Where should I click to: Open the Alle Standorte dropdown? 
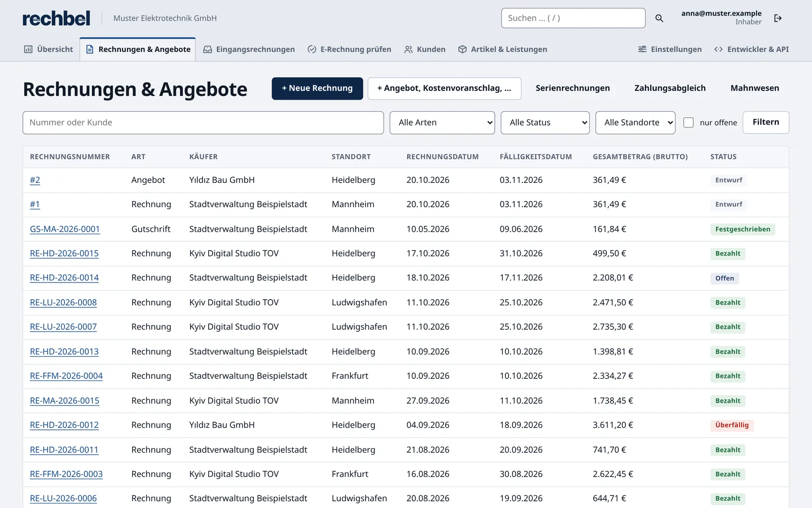point(635,122)
